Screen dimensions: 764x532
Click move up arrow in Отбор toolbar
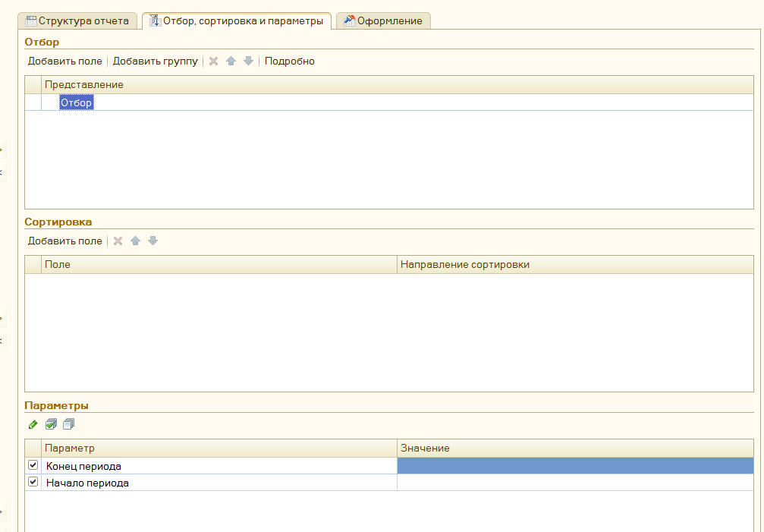point(231,61)
